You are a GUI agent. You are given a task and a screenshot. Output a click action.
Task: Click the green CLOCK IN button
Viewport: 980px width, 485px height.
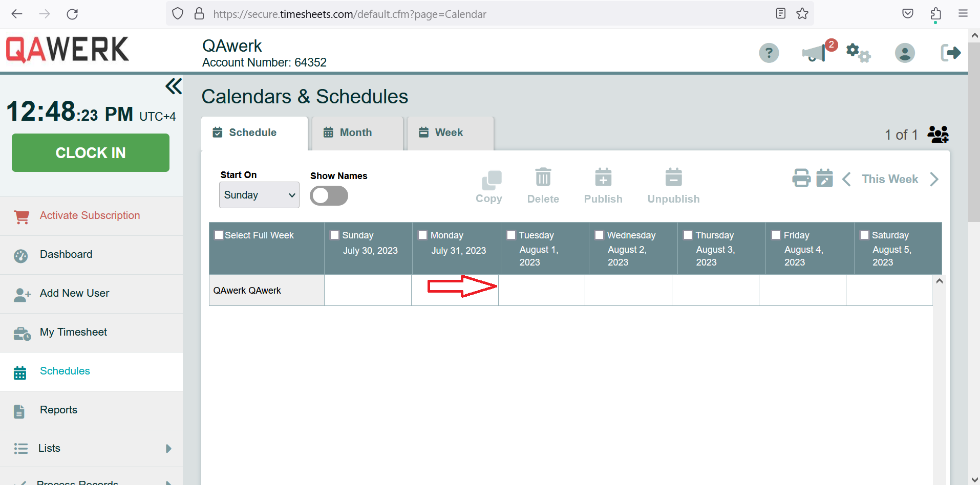click(x=91, y=152)
